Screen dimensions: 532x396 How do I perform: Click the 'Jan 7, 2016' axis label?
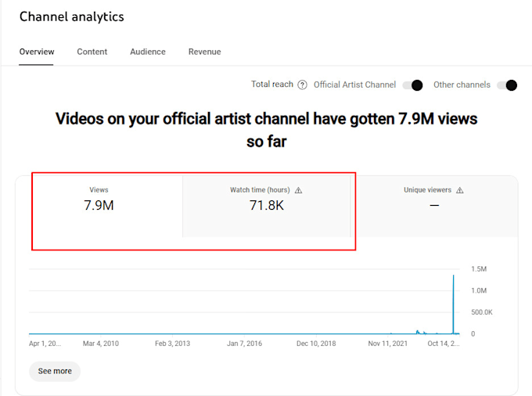point(244,344)
